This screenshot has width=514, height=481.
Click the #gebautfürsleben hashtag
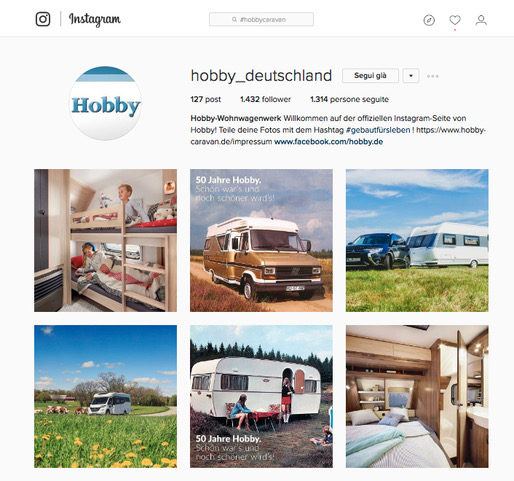378,130
